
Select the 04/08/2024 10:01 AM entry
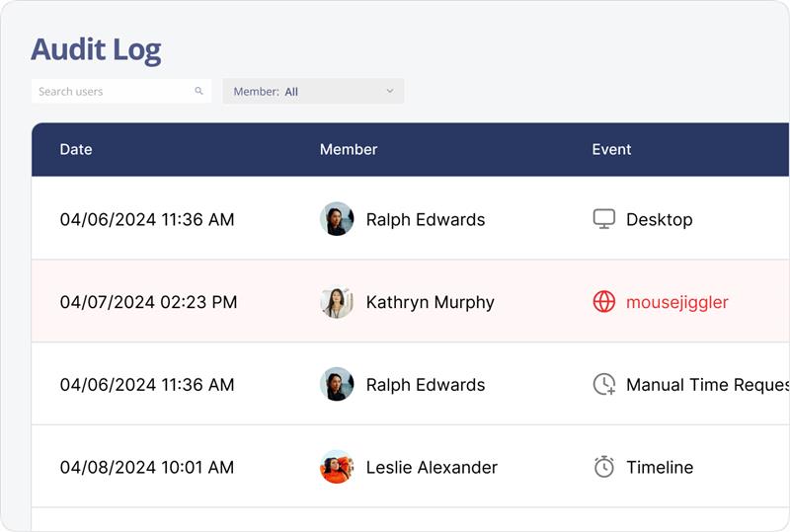[147, 467]
